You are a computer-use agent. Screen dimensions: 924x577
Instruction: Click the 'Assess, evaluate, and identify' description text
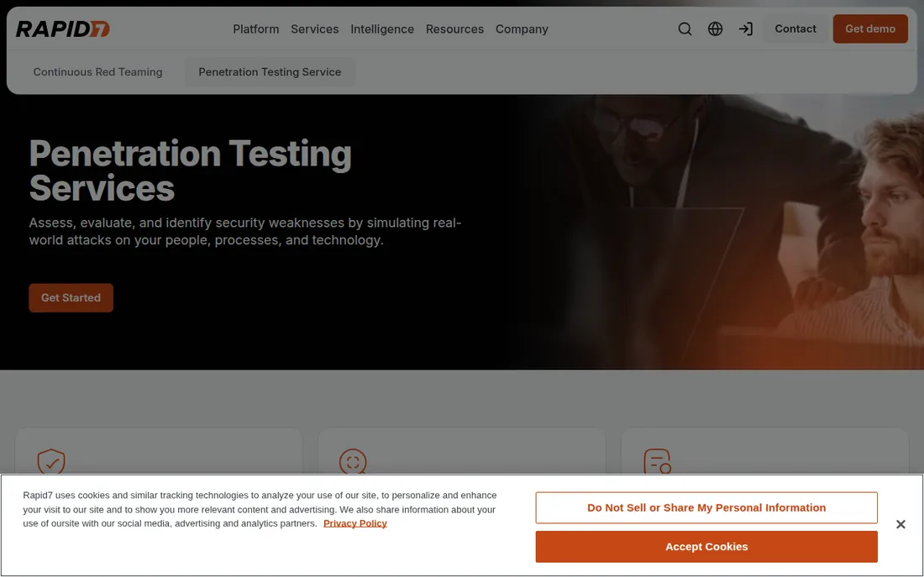[245, 231]
